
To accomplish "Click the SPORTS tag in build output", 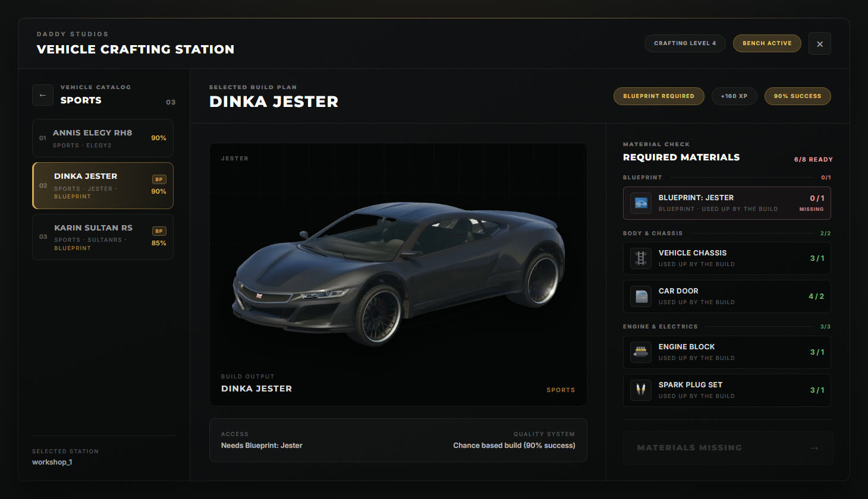I will coord(561,390).
